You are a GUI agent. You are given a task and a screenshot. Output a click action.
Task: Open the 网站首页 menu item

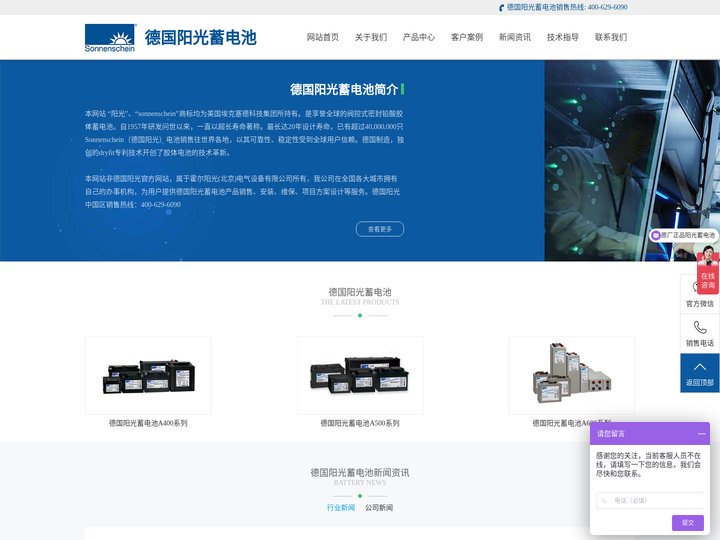323,37
